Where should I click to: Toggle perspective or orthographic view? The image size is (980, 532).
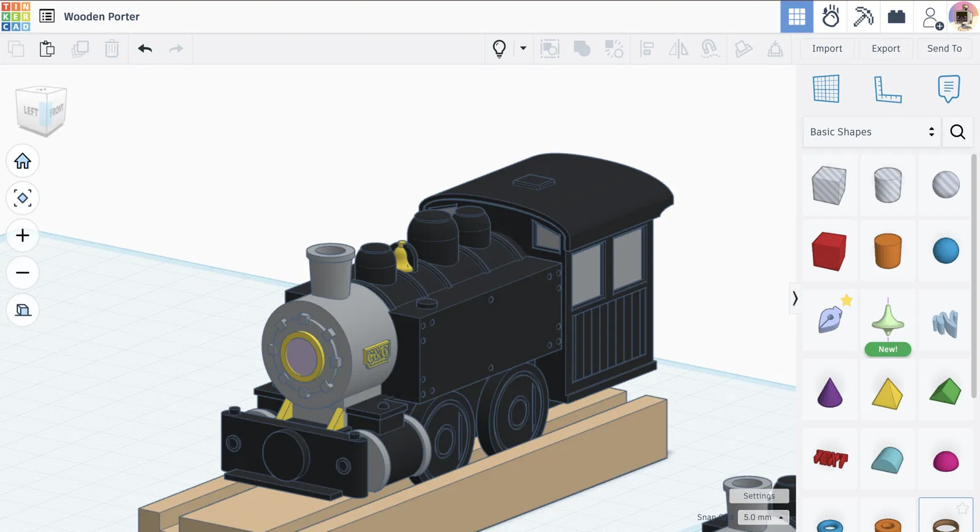coord(23,310)
